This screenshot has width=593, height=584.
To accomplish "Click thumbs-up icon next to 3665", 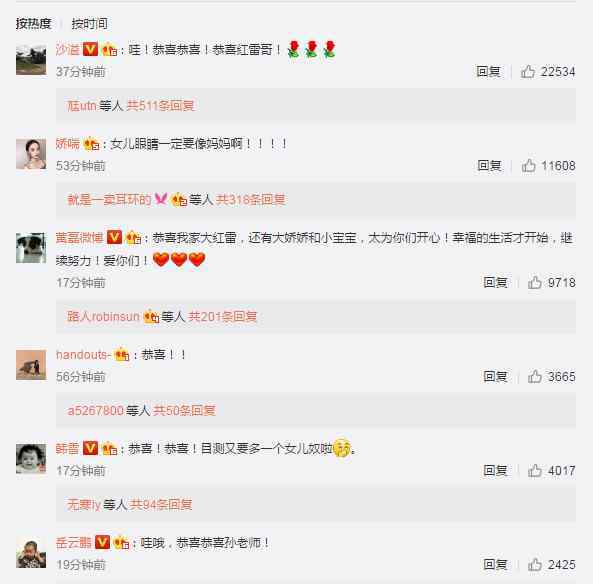I will pyautogui.click(x=535, y=376).
